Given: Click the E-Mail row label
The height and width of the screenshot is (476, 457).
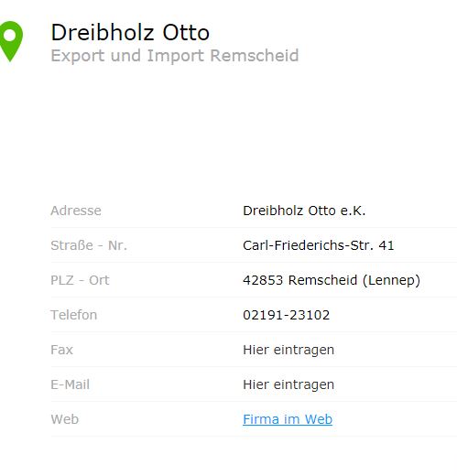Looking at the screenshot, I should (x=71, y=384).
